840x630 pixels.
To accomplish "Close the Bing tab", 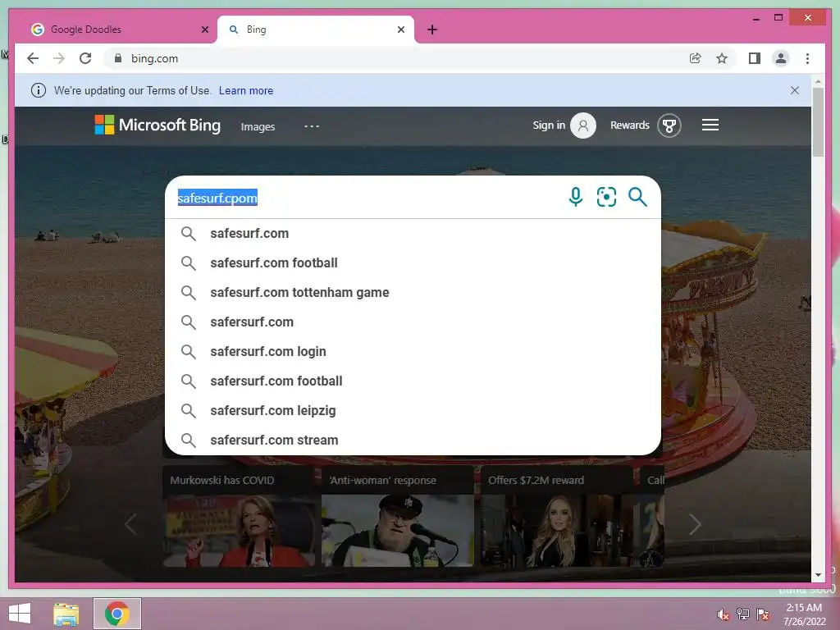I will tap(400, 30).
